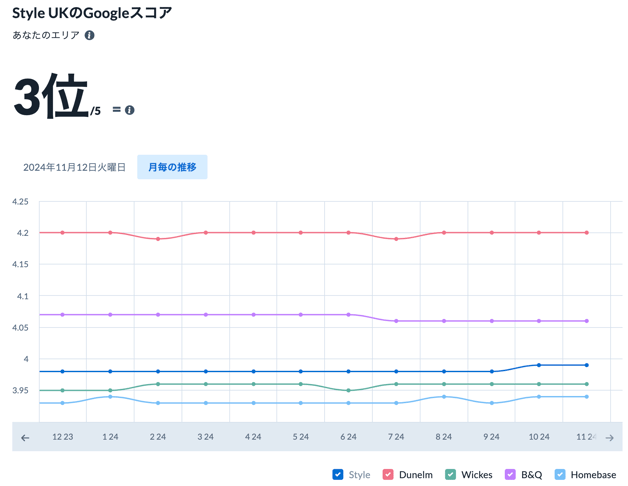Click the Dunelm legend label
The width and height of the screenshot is (628, 486).
point(416,475)
